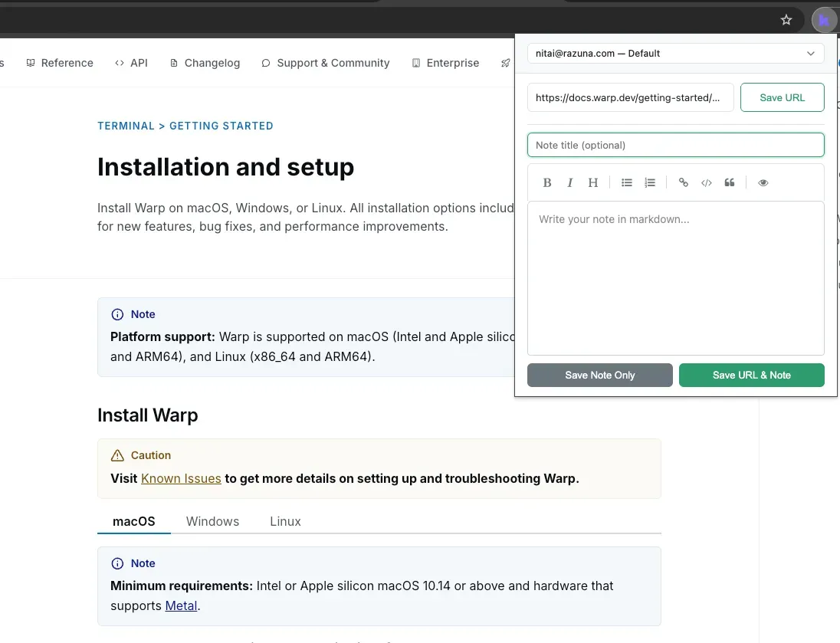Open Support & Community nav item
Viewport: 840px width, 643px height.
326,64
